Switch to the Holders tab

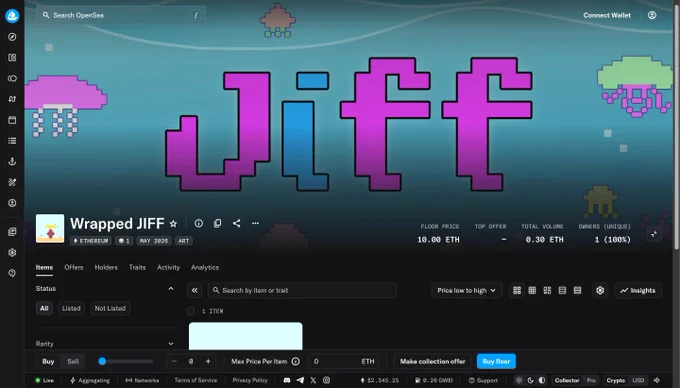point(106,267)
